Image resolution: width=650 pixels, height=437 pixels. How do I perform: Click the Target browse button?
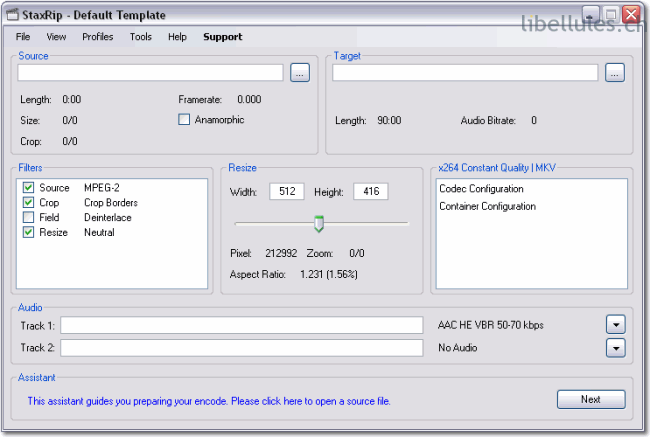pyautogui.click(x=615, y=73)
